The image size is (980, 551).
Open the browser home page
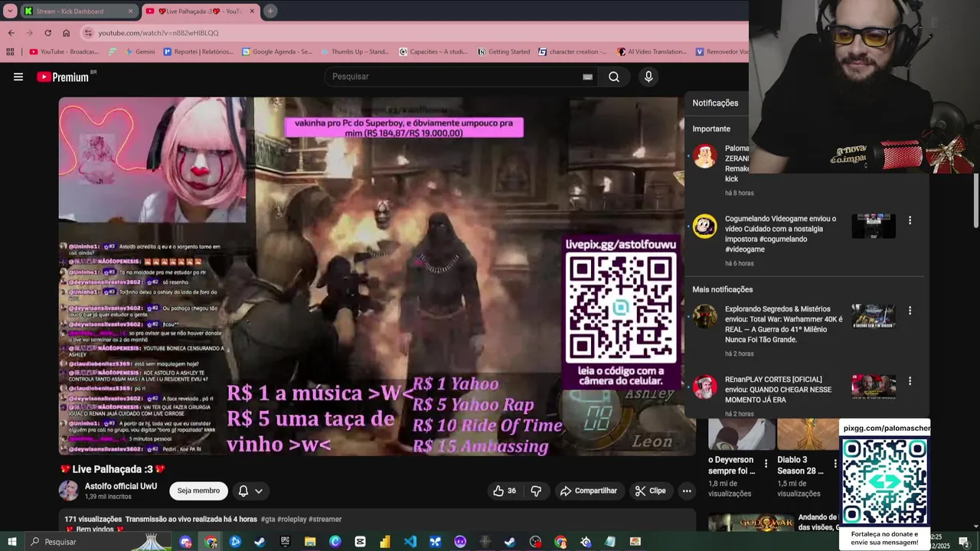[x=66, y=33]
